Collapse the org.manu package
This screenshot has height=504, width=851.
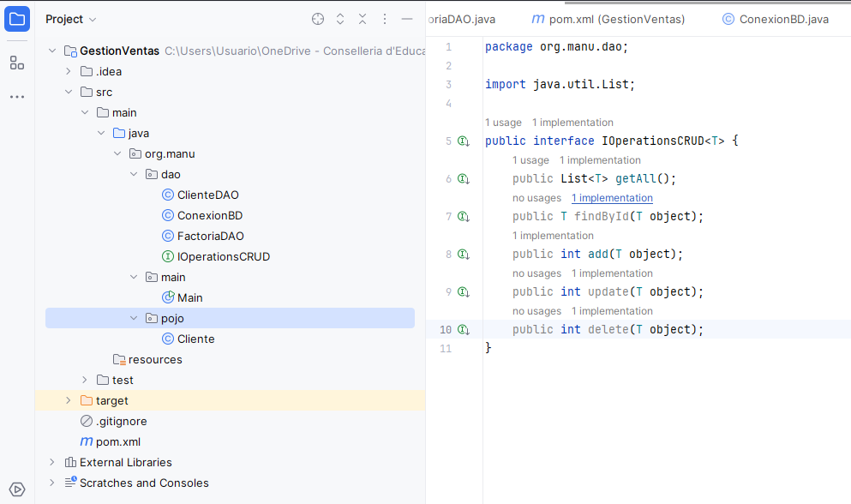click(117, 154)
